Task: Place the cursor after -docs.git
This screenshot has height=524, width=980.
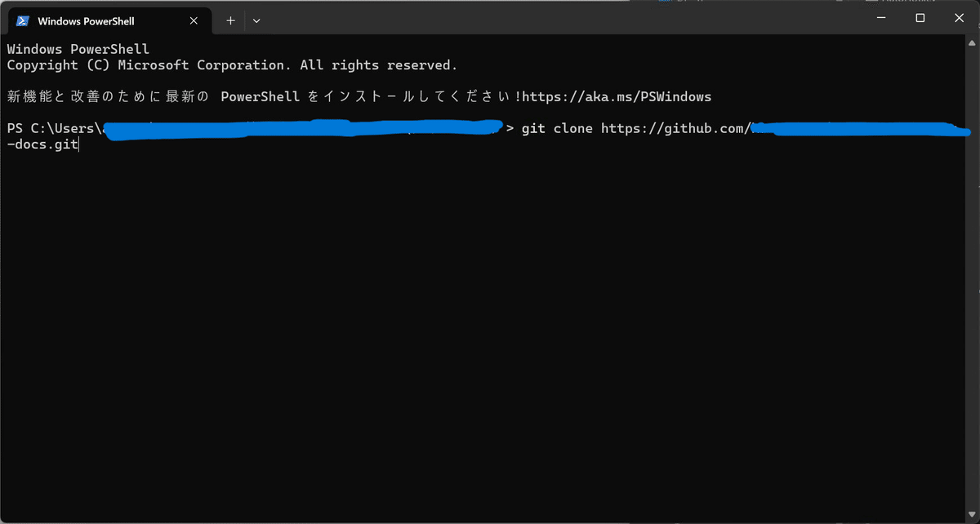Action: pyautogui.click(x=78, y=144)
